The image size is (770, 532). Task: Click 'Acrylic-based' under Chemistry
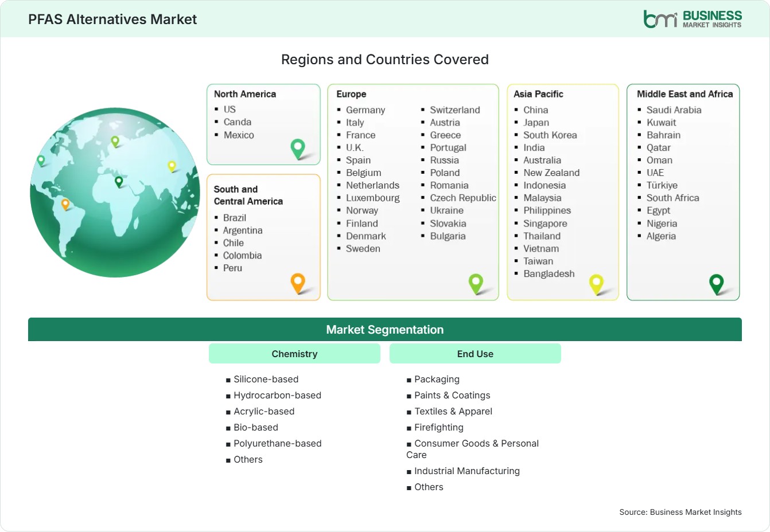click(264, 412)
